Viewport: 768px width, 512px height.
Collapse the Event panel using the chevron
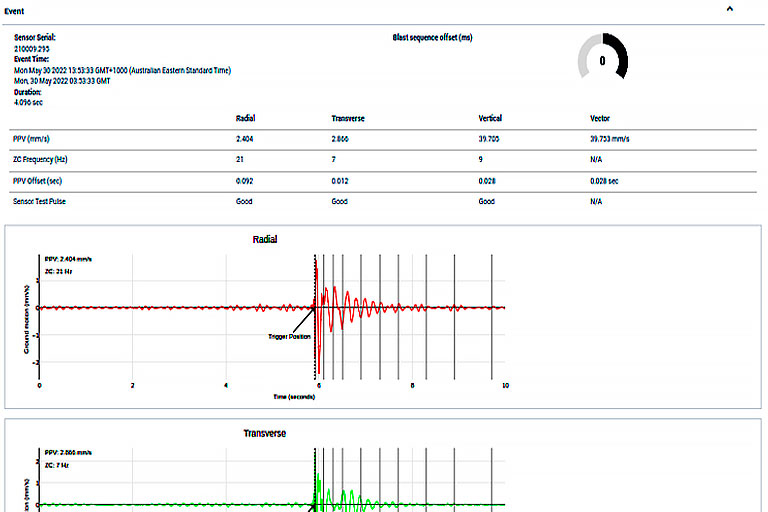(x=729, y=8)
